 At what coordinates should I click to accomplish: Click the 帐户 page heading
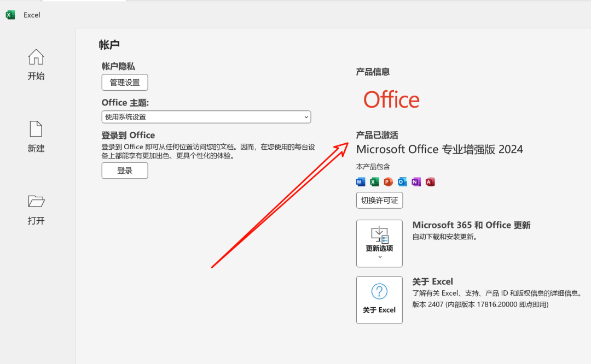pyautogui.click(x=109, y=45)
